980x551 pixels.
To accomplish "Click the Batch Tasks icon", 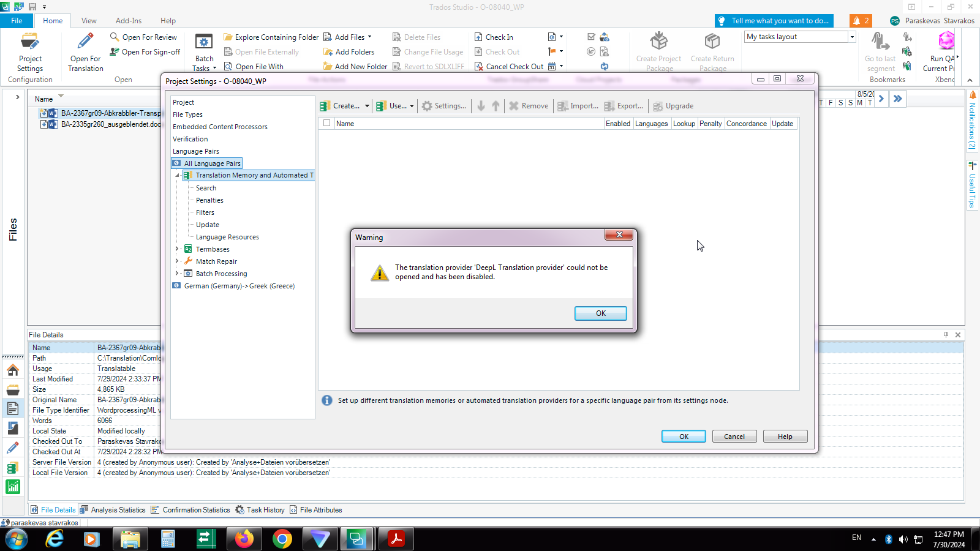I will point(204,43).
